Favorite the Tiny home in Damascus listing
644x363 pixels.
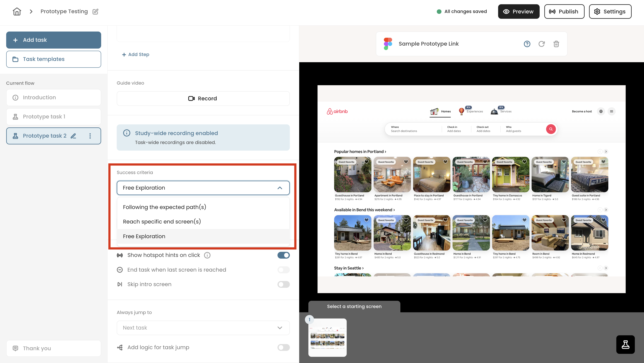coord(524,162)
